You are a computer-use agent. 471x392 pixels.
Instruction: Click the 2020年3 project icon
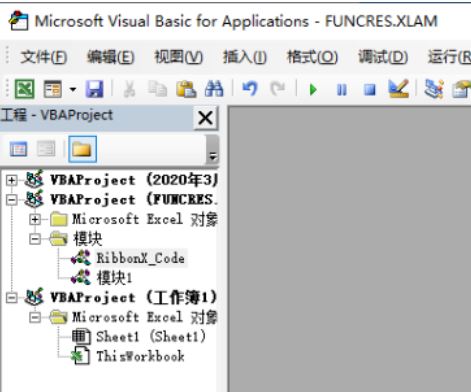[x=34, y=179]
